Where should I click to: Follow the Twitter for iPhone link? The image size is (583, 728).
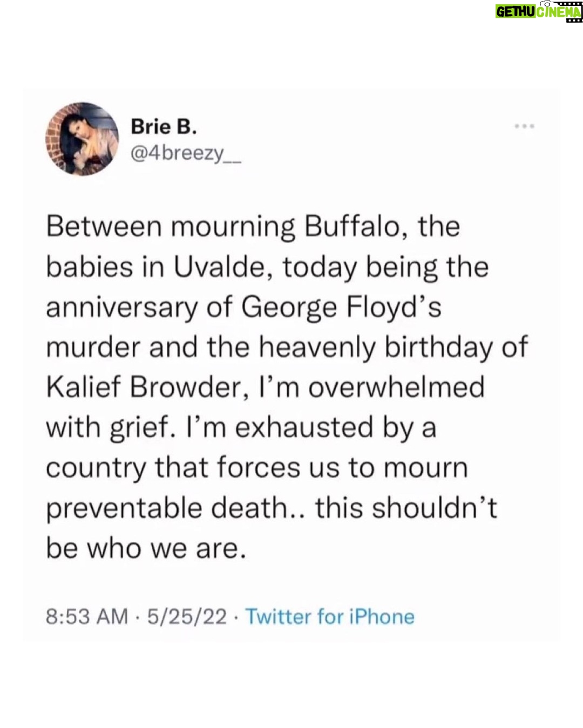tap(330, 617)
